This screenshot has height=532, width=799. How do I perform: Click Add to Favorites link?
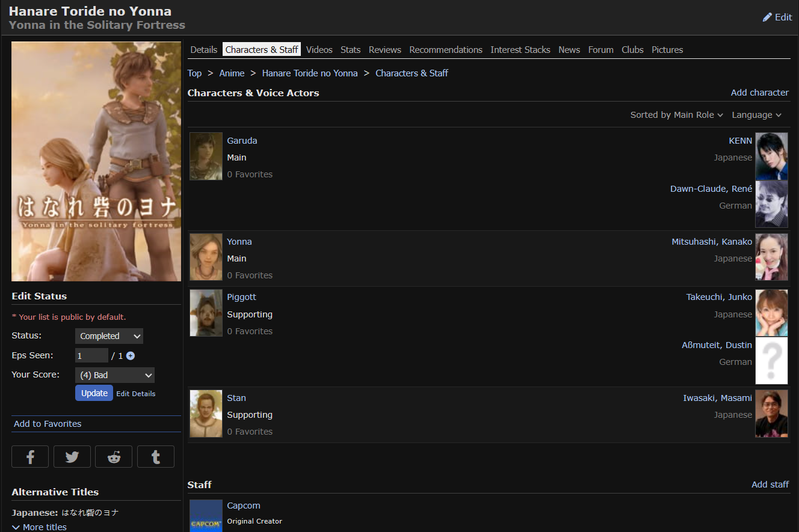48,424
